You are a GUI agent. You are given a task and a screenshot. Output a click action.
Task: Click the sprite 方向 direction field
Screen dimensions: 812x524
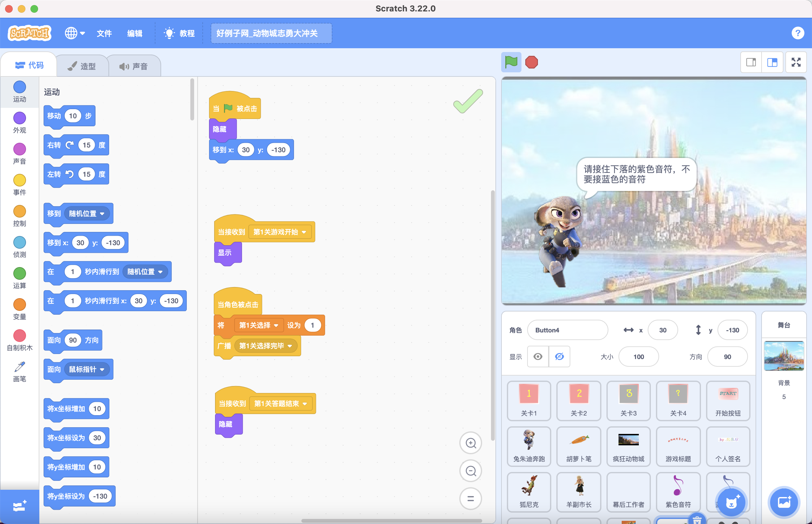coord(727,357)
